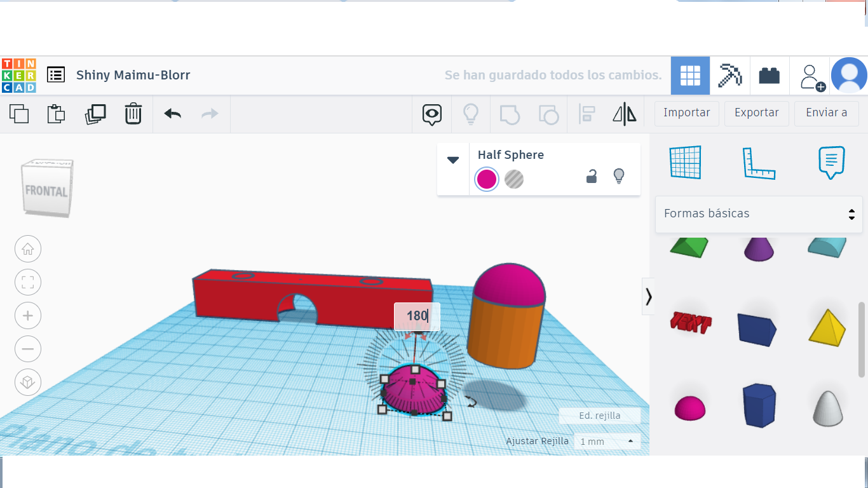The height and width of the screenshot is (488, 868).
Task: Switch to Blocks pickaxe mode
Action: click(x=729, y=76)
